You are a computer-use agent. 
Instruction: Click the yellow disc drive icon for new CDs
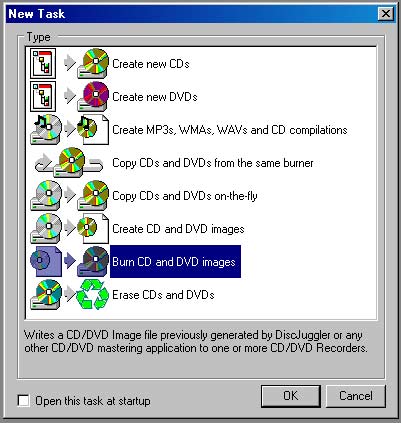[x=93, y=63]
